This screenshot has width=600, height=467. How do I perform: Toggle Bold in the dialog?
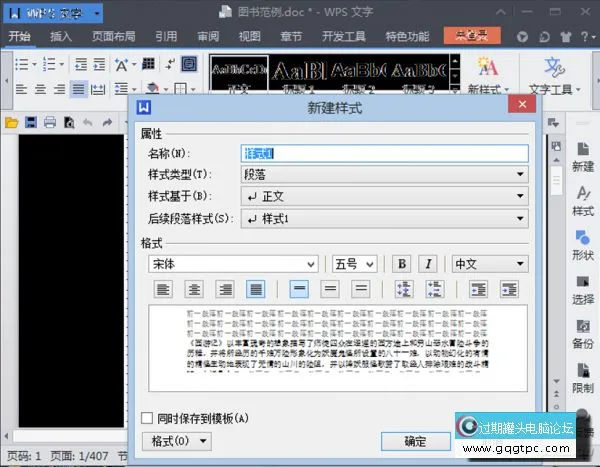pos(402,264)
